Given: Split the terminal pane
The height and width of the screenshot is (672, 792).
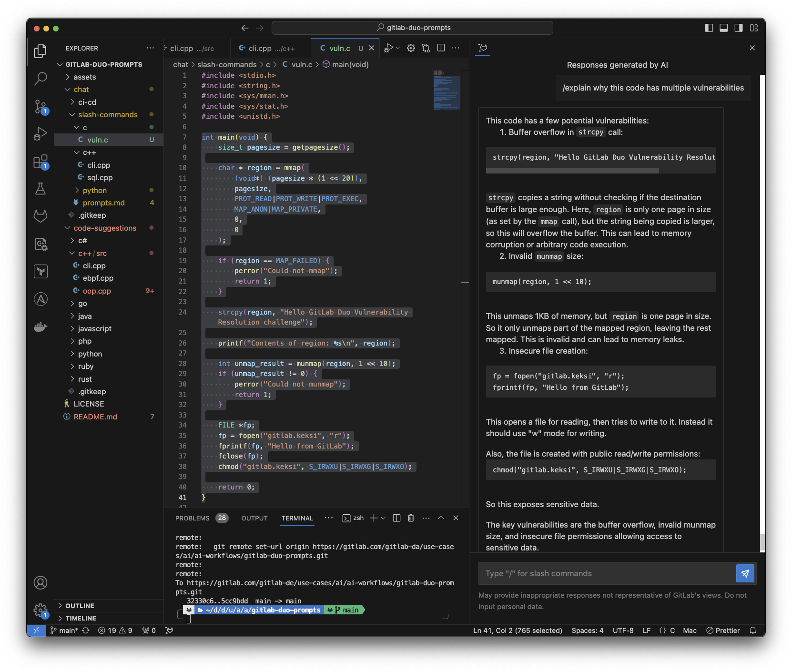Looking at the screenshot, I should [396, 518].
